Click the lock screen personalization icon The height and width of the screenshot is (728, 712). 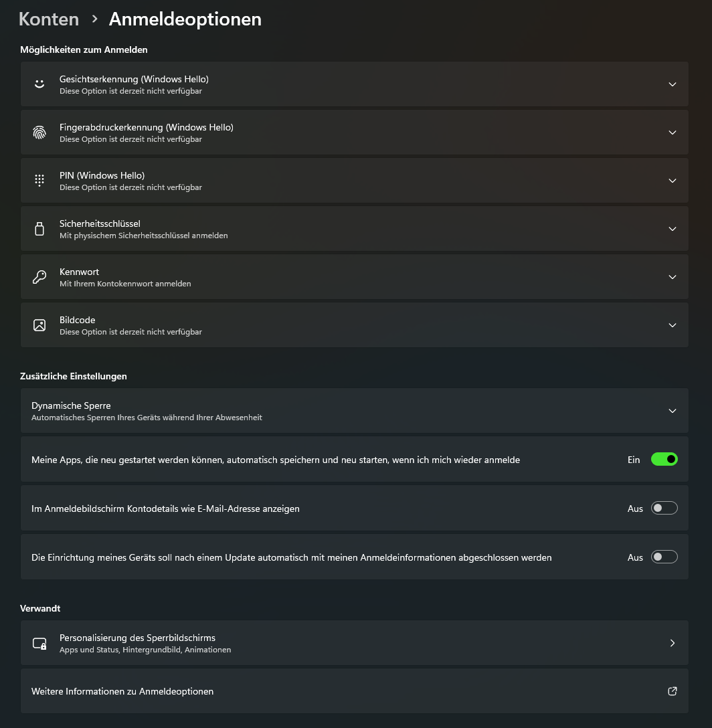(39, 643)
